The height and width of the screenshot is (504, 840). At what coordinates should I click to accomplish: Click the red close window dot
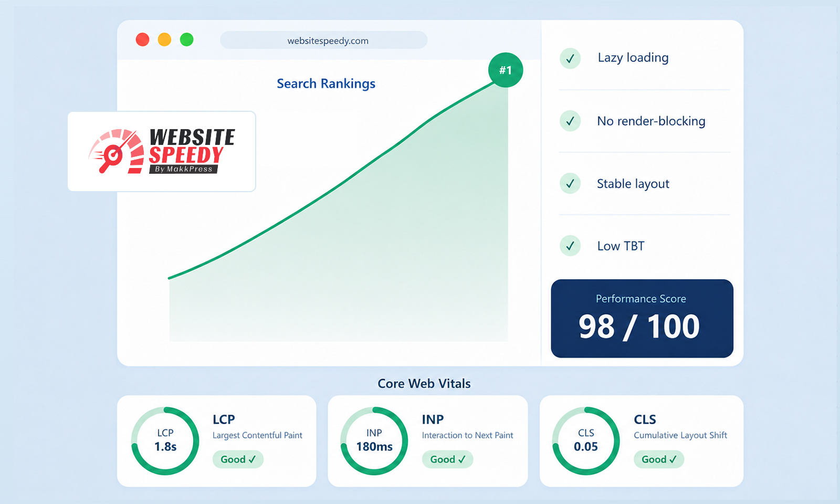point(142,39)
